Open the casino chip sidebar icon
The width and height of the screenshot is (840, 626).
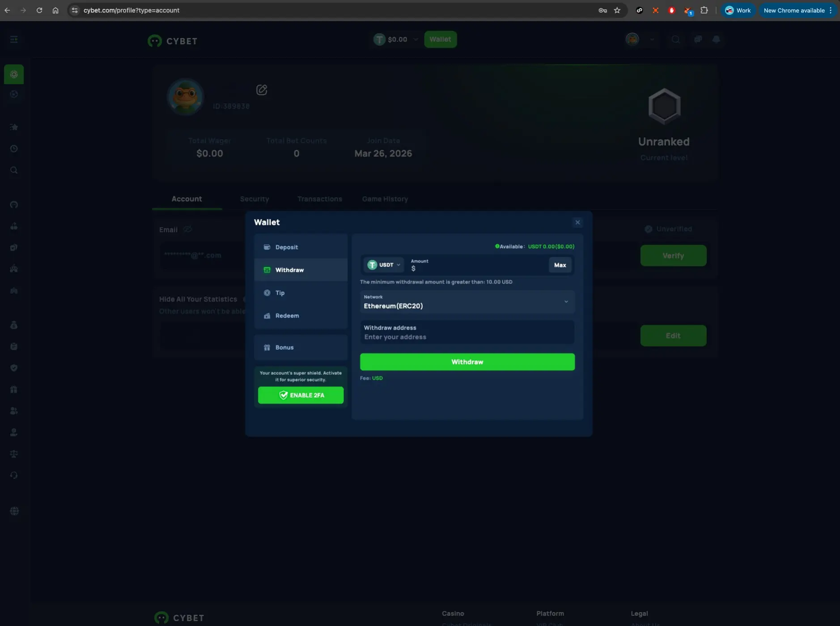(x=14, y=74)
